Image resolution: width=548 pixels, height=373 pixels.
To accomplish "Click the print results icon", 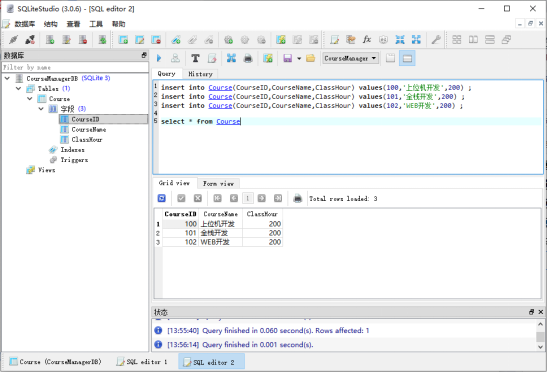I will [297, 199].
